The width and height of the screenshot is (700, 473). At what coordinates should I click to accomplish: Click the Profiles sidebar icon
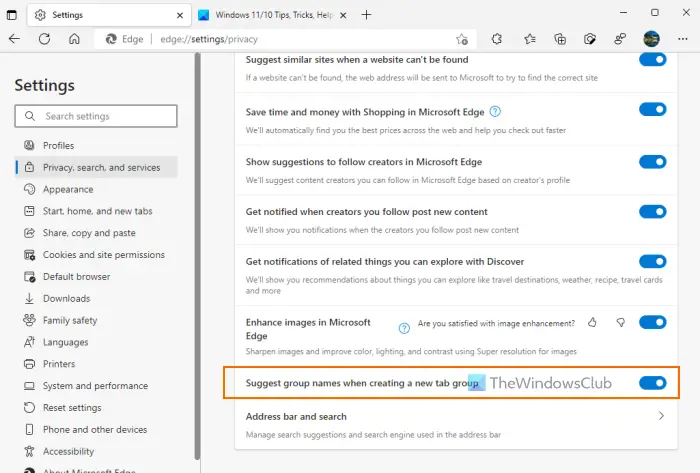[29, 145]
